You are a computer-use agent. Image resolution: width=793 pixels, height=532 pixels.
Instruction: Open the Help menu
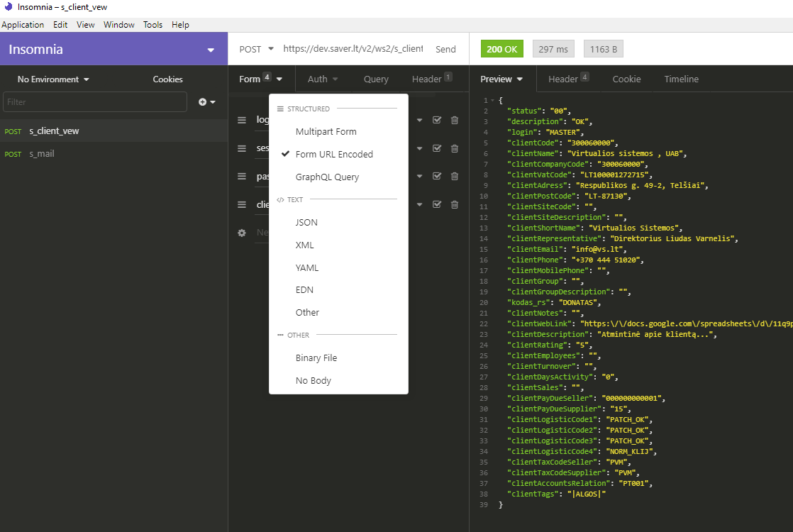180,25
